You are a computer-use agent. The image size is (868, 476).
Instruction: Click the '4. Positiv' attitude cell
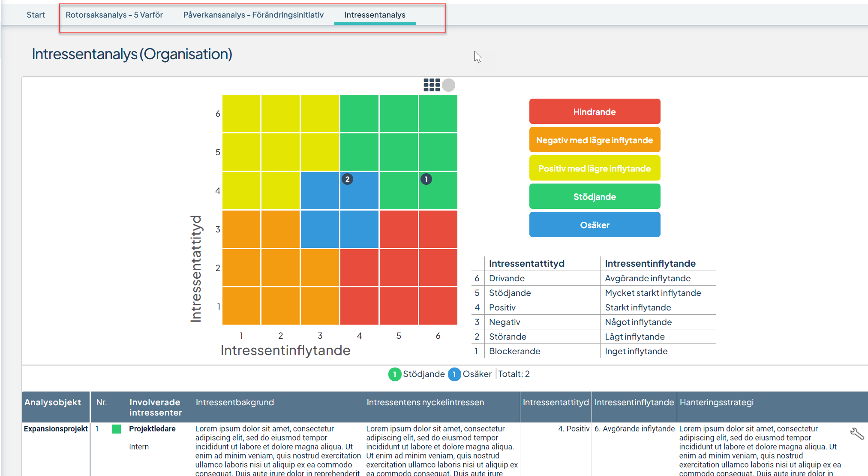(x=574, y=429)
